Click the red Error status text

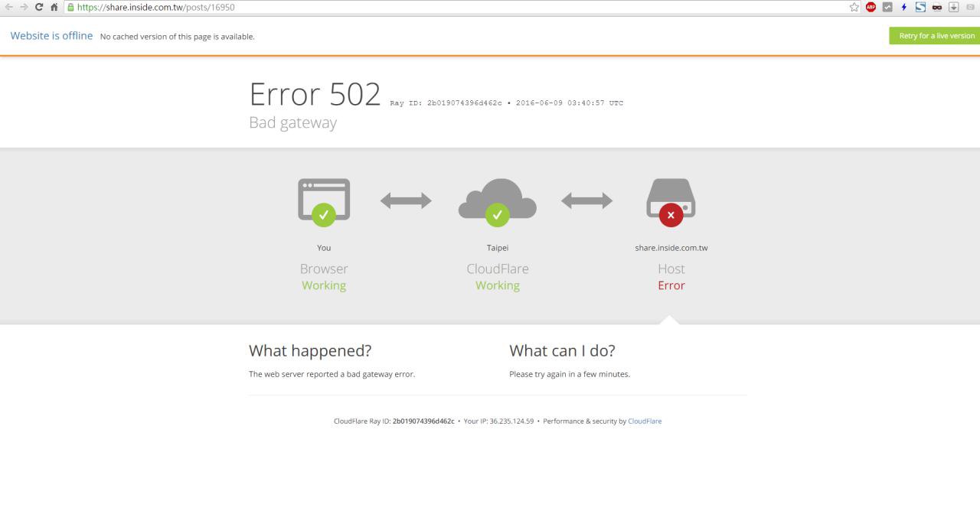[x=671, y=285]
